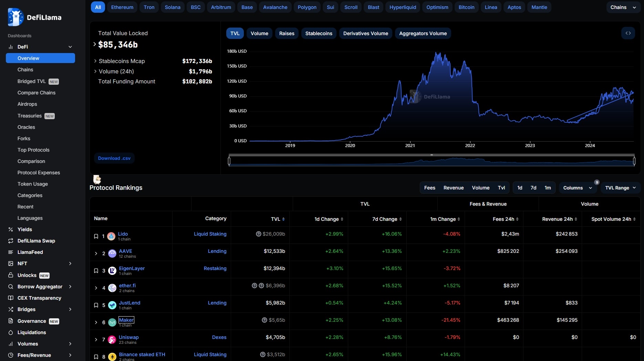
Task: Toggle the Aggregators Volume chart series
Action: [423, 33]
